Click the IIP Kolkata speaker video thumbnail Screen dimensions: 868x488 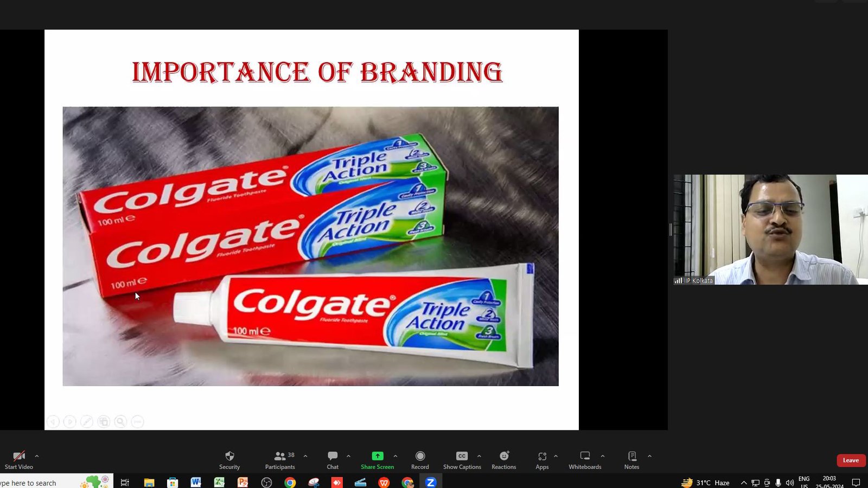(x=770, y=229)
